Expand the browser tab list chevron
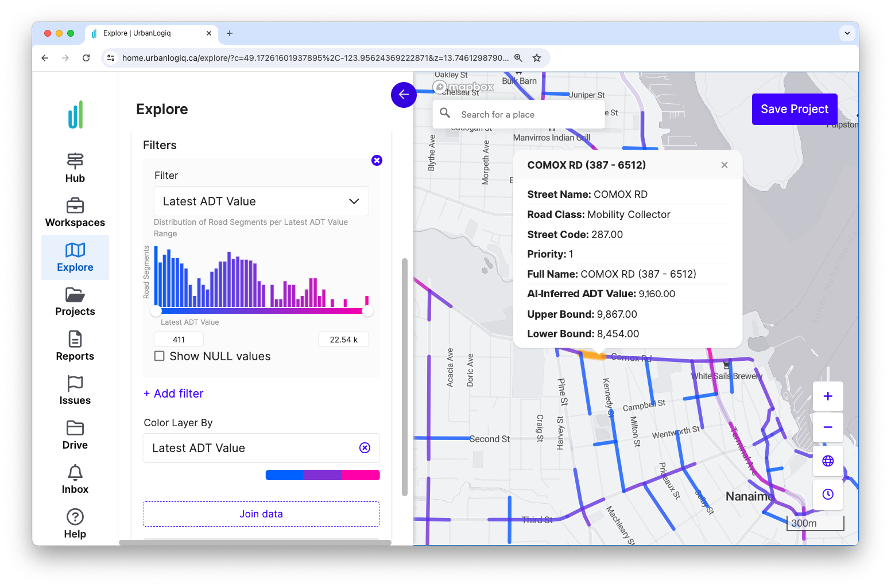Screen dimensions: 891x588 click(847, 33)
